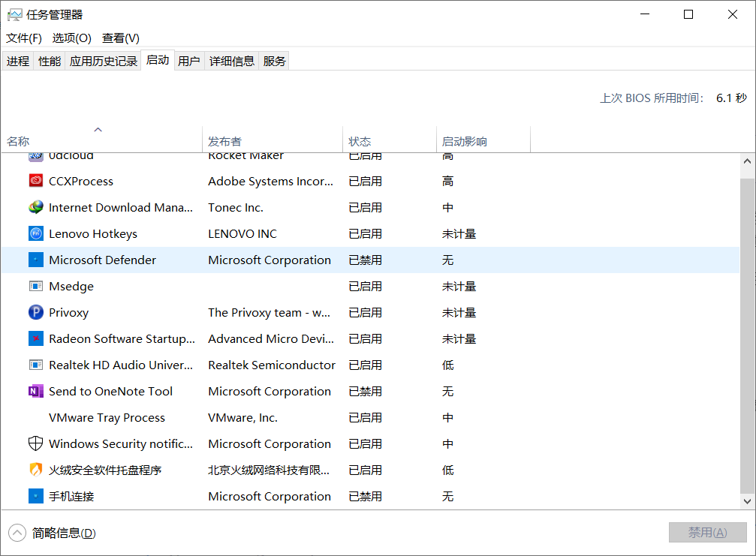Select the 手机连接 entry name
This screenshot has height=556, width=756.
point(71,496)
